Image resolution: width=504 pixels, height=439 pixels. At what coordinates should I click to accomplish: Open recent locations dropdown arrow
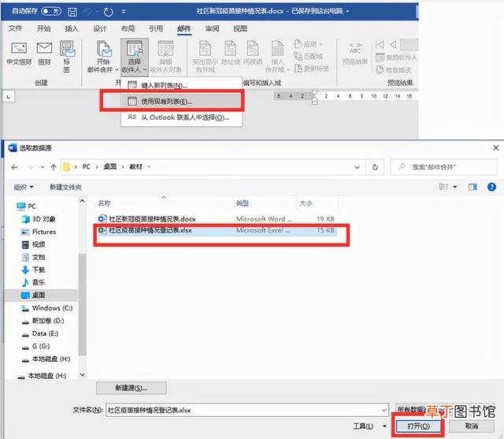(x=43, y=167)
